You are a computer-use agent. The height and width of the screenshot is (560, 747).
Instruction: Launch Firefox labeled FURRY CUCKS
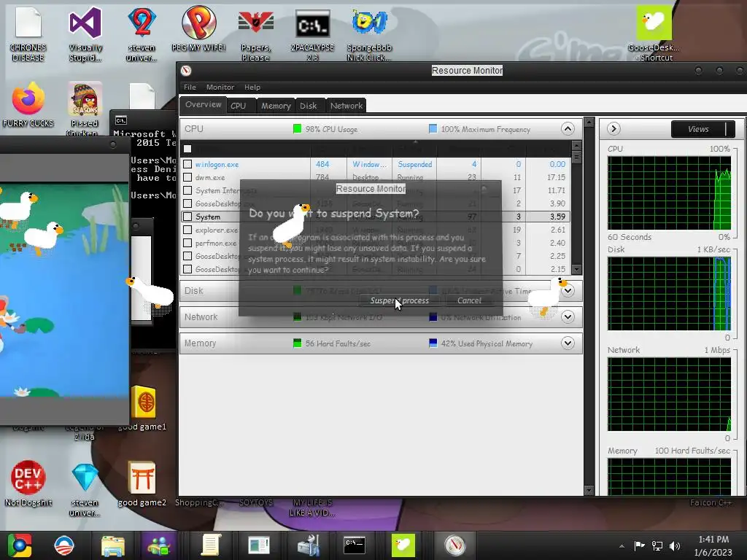pyautogui.click(x=28, y=105)
